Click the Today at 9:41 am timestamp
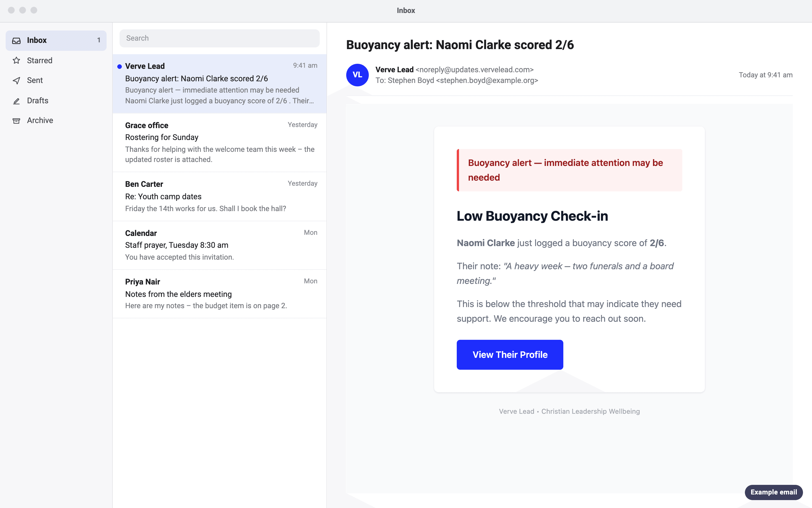 point(765,75)
